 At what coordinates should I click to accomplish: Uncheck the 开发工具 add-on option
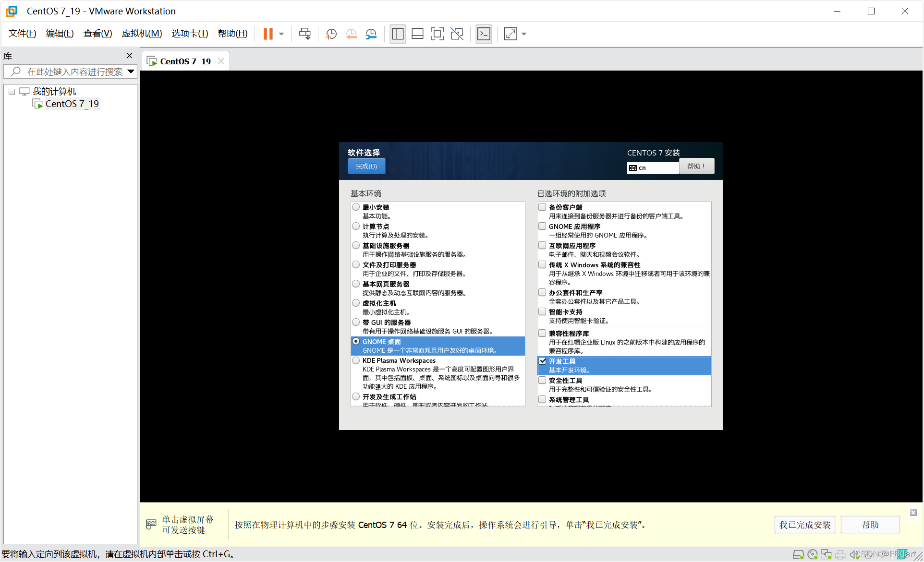[542, 361]
